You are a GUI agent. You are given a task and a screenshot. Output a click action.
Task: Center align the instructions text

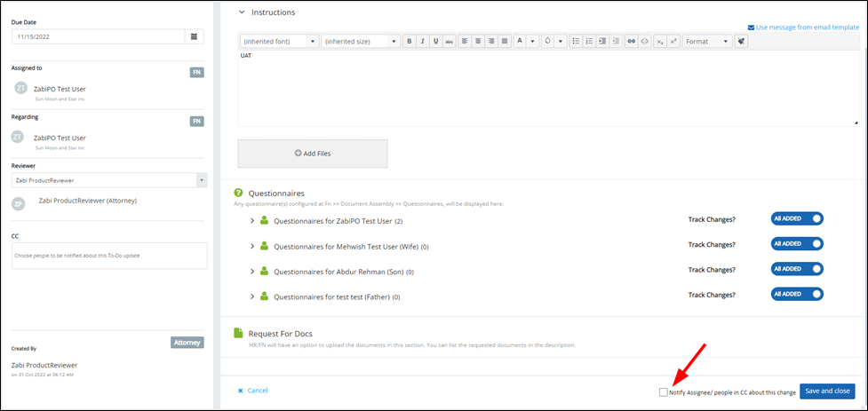pos(477,42)
